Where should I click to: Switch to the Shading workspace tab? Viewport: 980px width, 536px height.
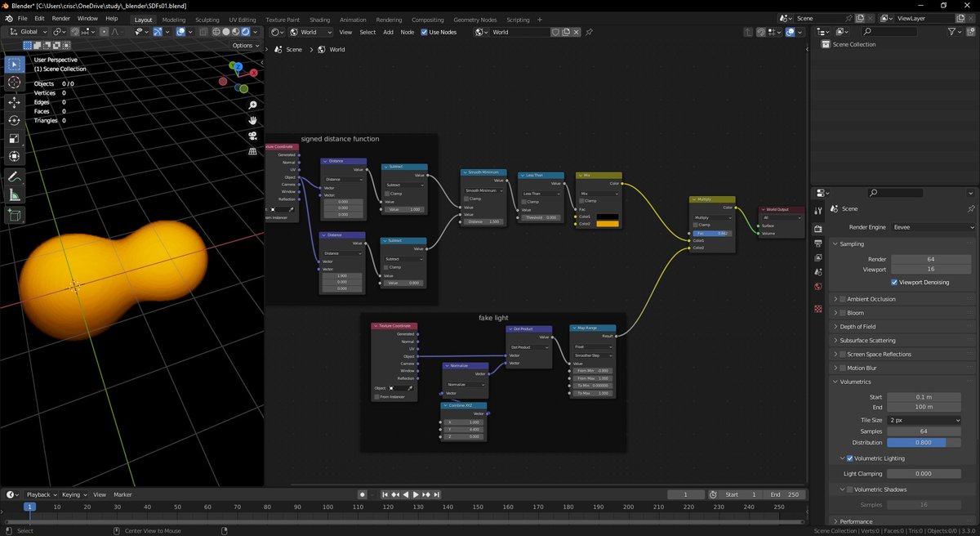[320, 19]
